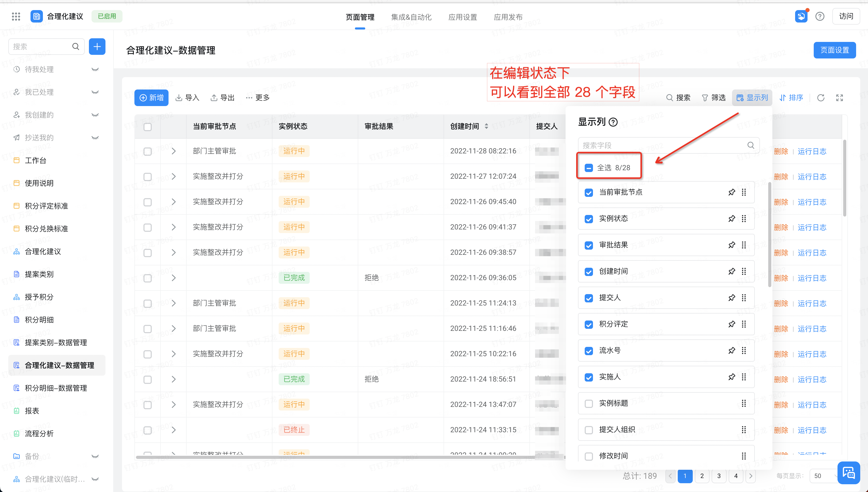
Task: Pin the 积分评定 column
Action: (732, 324)
